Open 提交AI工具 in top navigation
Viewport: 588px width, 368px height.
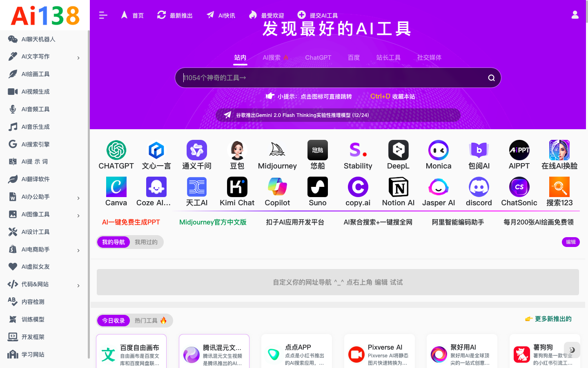tap(318, 15)
